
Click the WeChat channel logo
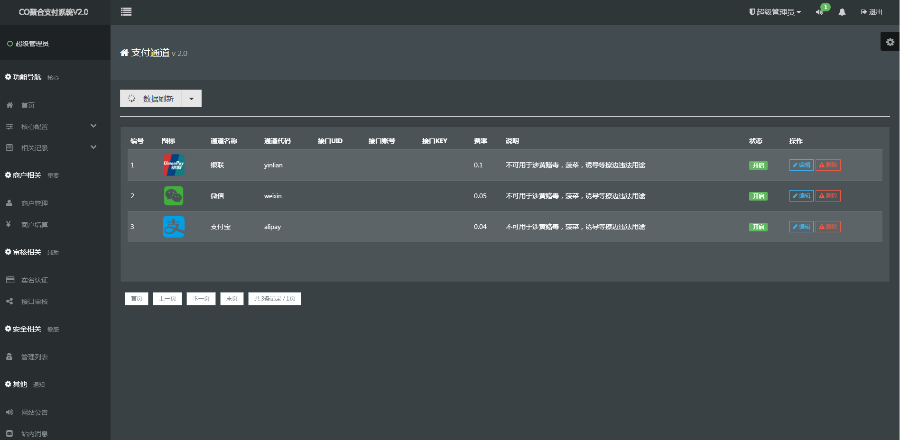174,196
